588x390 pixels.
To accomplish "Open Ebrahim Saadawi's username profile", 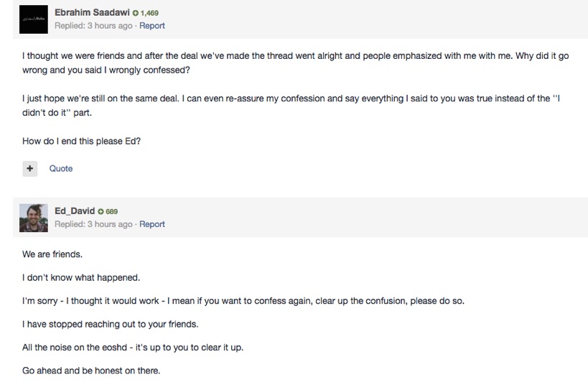I will click(x=92, y=12).
